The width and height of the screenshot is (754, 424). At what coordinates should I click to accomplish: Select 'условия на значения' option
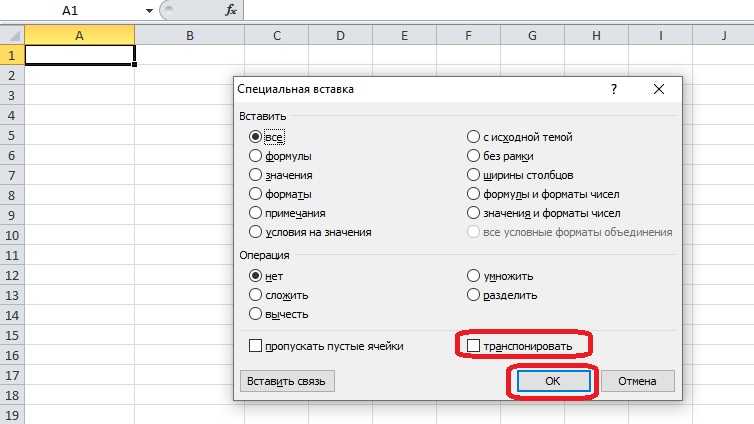tap(255, 232)
